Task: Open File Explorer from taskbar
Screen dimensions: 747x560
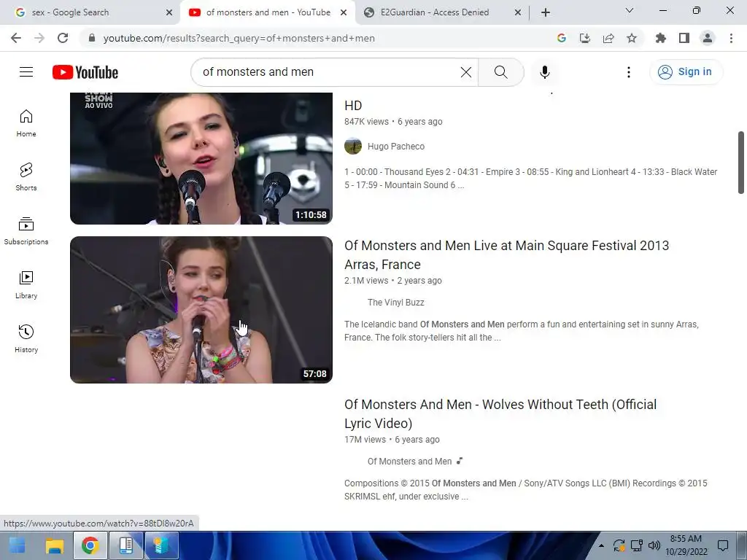Action: click(x=54, y=545)
